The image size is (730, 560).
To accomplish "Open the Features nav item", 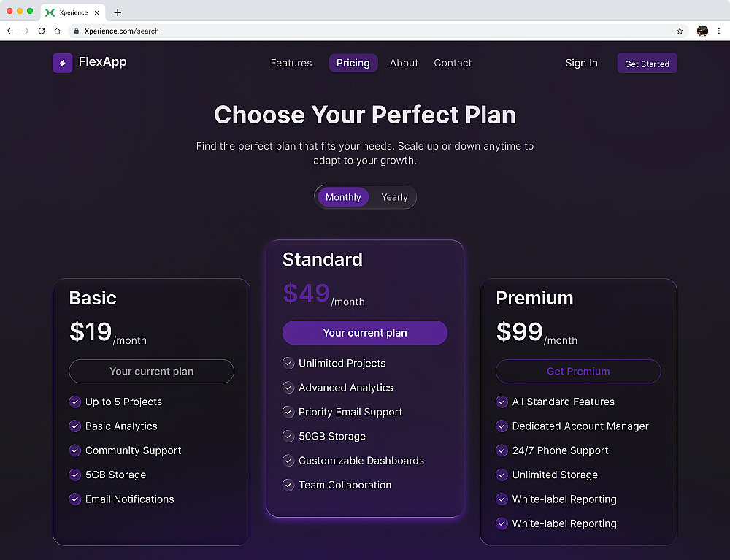I will [291, 63].
